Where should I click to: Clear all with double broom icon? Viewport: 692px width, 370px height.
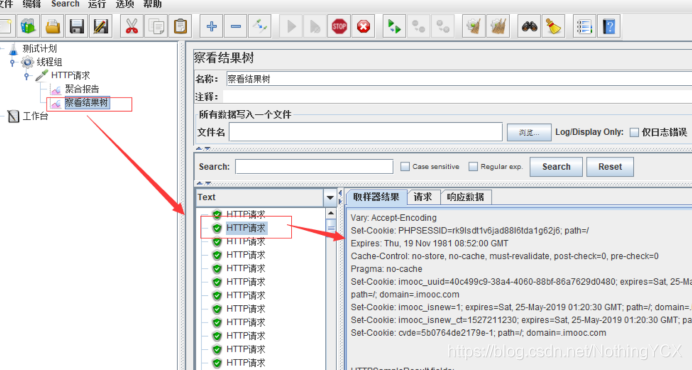coord(498,26)
